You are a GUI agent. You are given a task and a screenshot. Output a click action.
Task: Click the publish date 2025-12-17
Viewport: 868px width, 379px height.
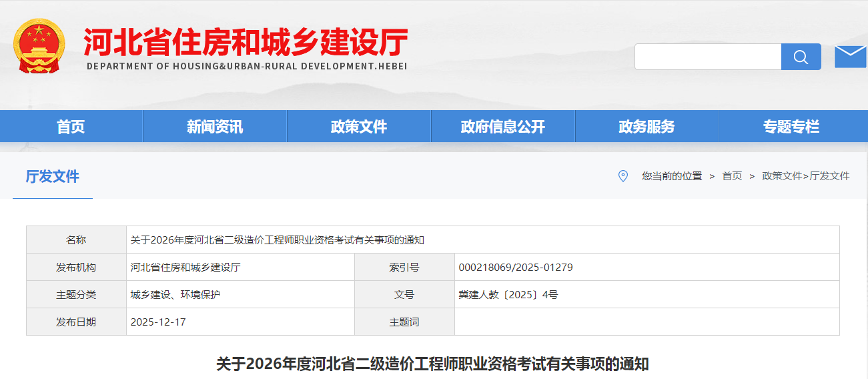pyautogui.click(x=158, y=322)
